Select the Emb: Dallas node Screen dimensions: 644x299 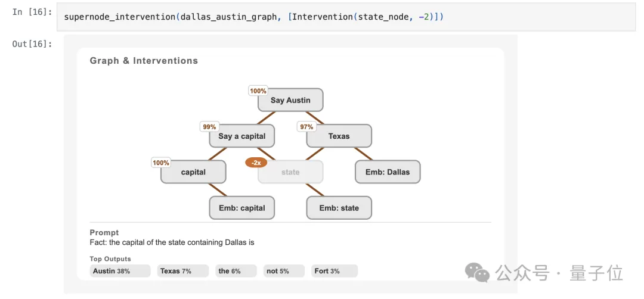[x=388, y=172]
